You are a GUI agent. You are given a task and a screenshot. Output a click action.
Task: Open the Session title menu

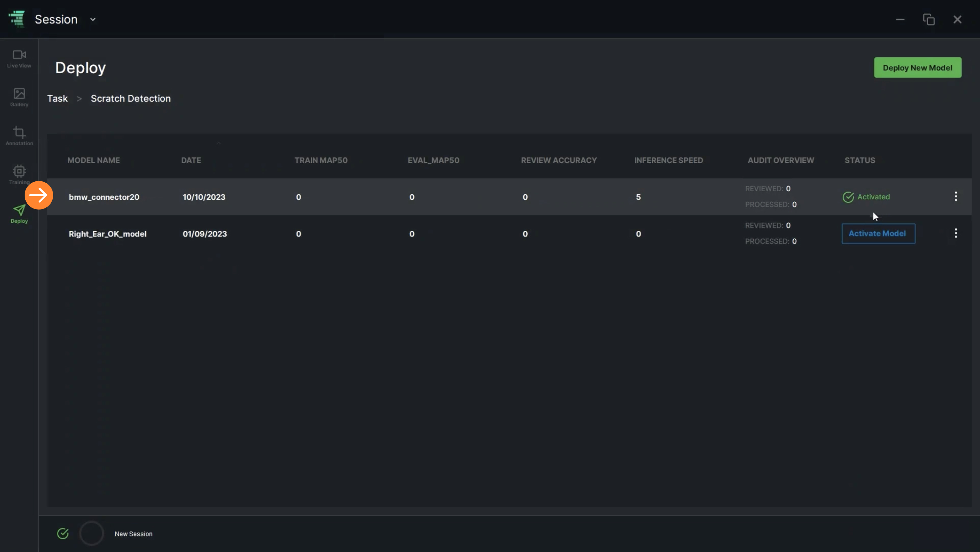[x=56, y=19]
